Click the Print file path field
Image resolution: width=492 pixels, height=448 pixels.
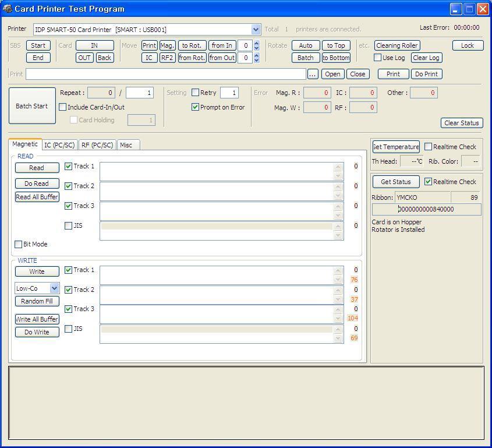166,74
